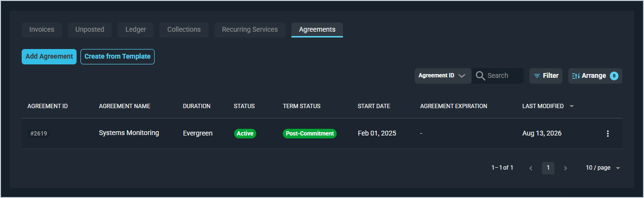Click the Last Modified sort arrow
644x198 pixels.
pyautogui.click(x=572, y=106)
